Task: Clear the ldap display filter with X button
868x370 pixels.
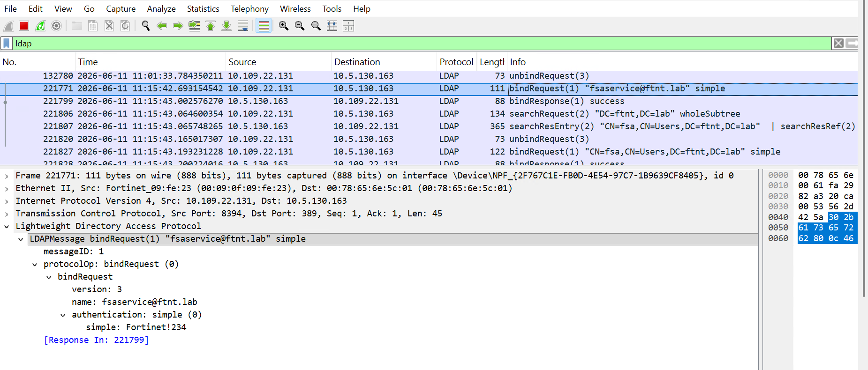Action: (x=838, y=44)
